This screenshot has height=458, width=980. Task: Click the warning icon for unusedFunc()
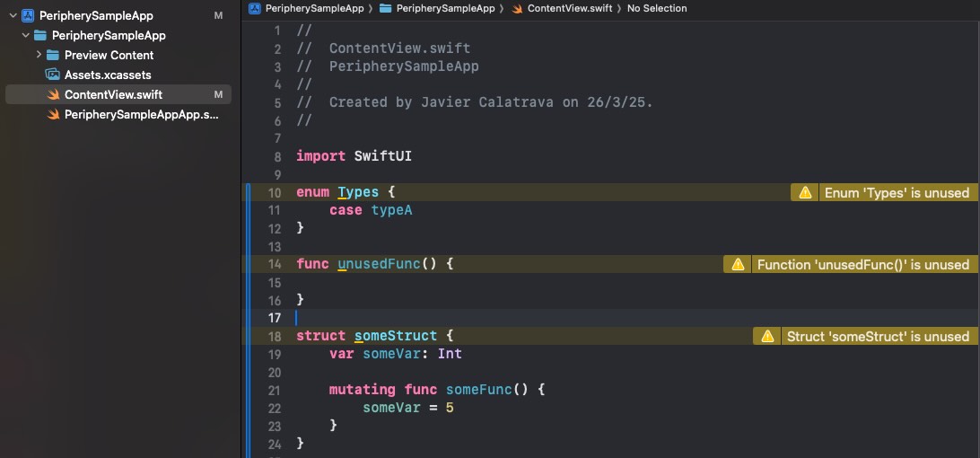point(738,265)
